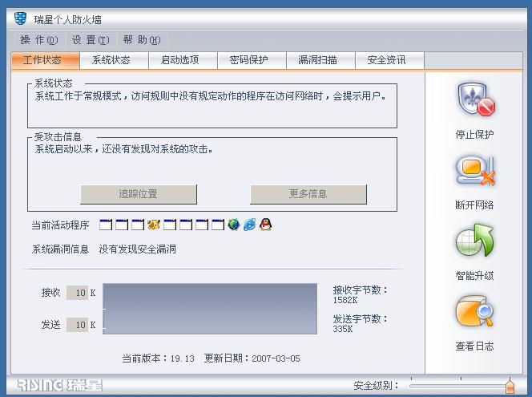This screenshot has width=532, height=397.
Task: Click the 发送字节数 335K text
Action: 360,324
